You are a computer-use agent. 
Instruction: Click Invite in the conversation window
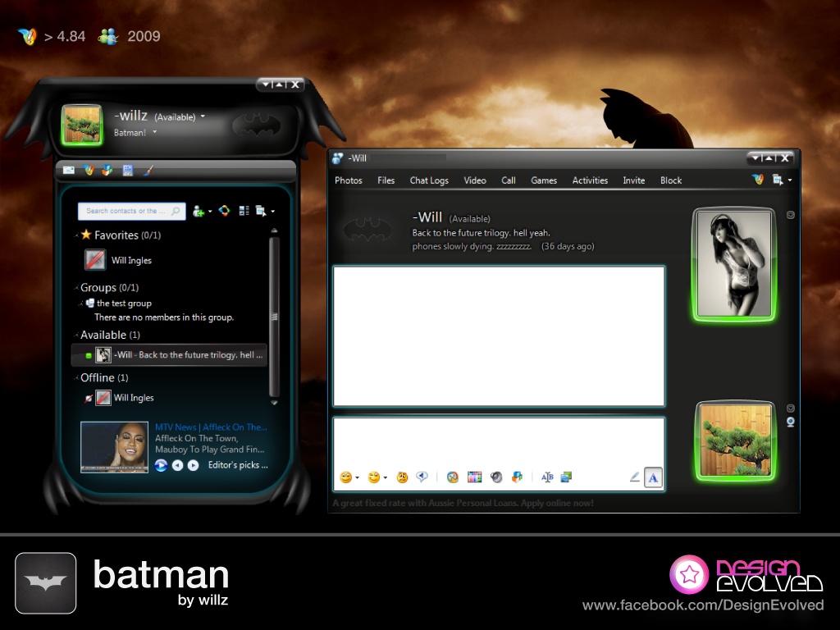634,180
